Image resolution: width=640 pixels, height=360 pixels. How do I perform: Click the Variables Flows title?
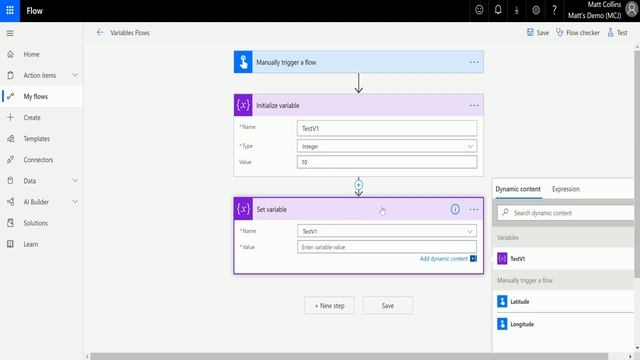click(x=130, y=33)
